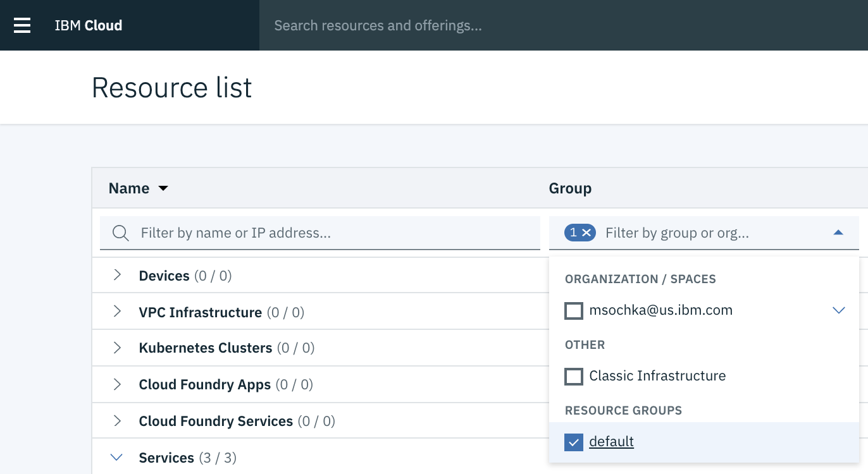Click the default resource group label
This screenshot has height=474, width=868.
[611, 441]
